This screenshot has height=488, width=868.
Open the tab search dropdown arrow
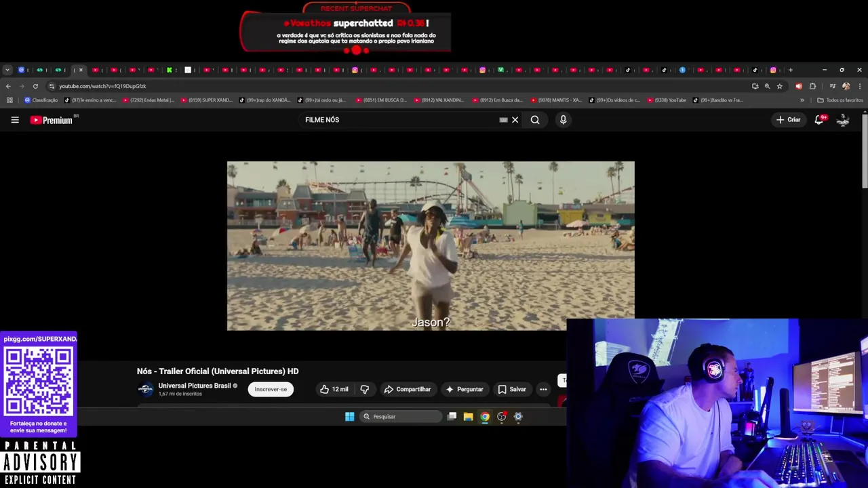click(x=7, y=70)
